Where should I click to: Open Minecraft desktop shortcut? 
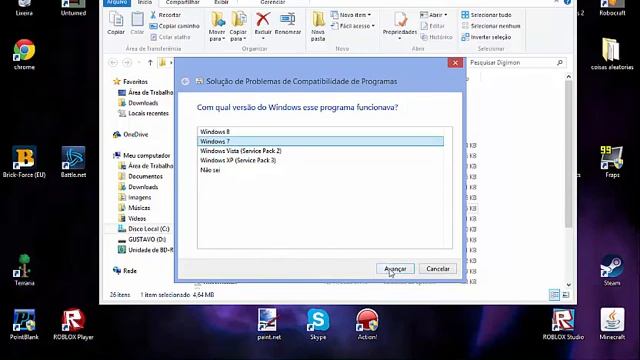coord(612,324)
